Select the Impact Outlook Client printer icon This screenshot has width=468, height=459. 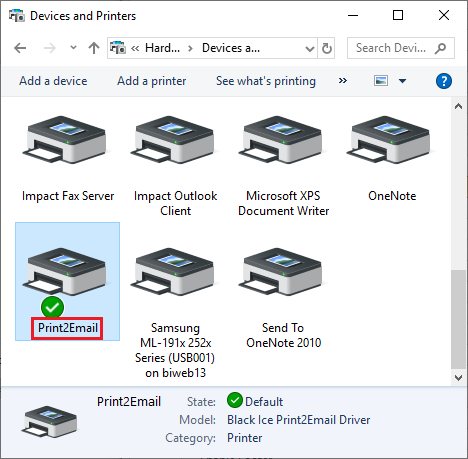coord(172,140)
